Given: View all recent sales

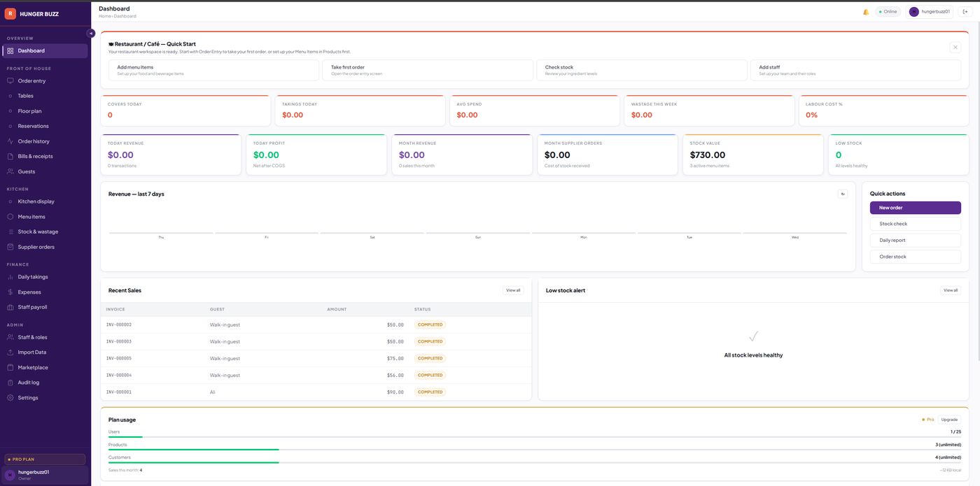Looking at the screenshot, I should [513, 290].
